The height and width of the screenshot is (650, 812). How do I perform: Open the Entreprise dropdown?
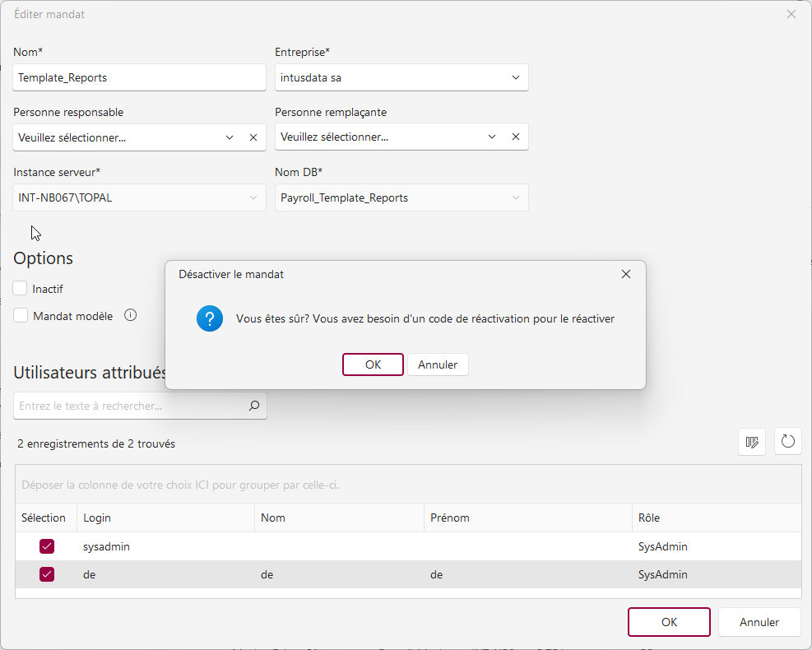[516, 78]
